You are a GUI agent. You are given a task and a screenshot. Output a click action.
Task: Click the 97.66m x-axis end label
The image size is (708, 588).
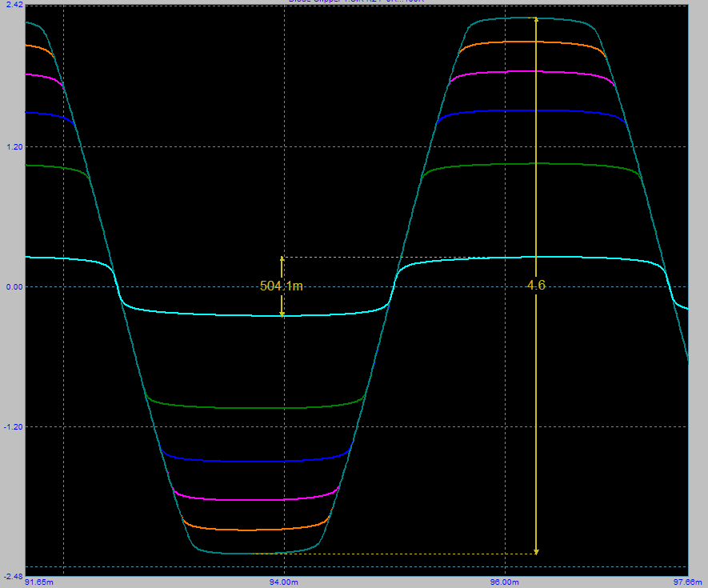pos(689,582)
